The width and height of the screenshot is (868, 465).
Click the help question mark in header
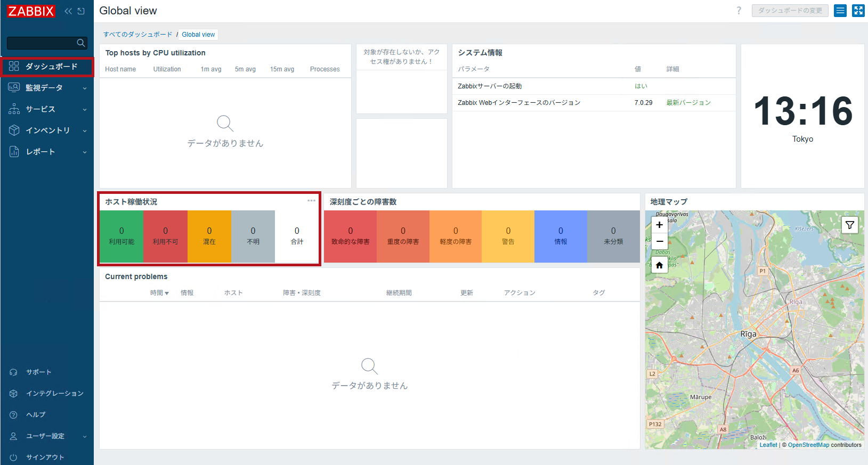click(739, 11)
